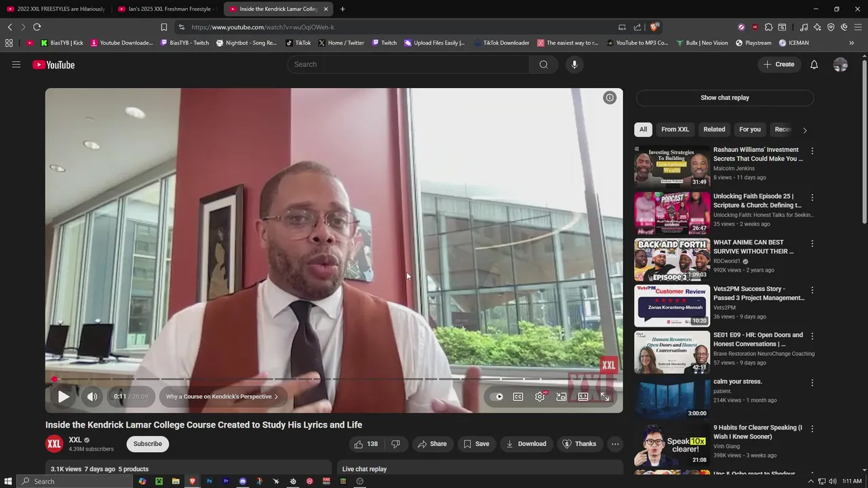Screen dimensions: 868x488
Task: Open options for Rashaun Williams video
Action: (x=812, y=150)
